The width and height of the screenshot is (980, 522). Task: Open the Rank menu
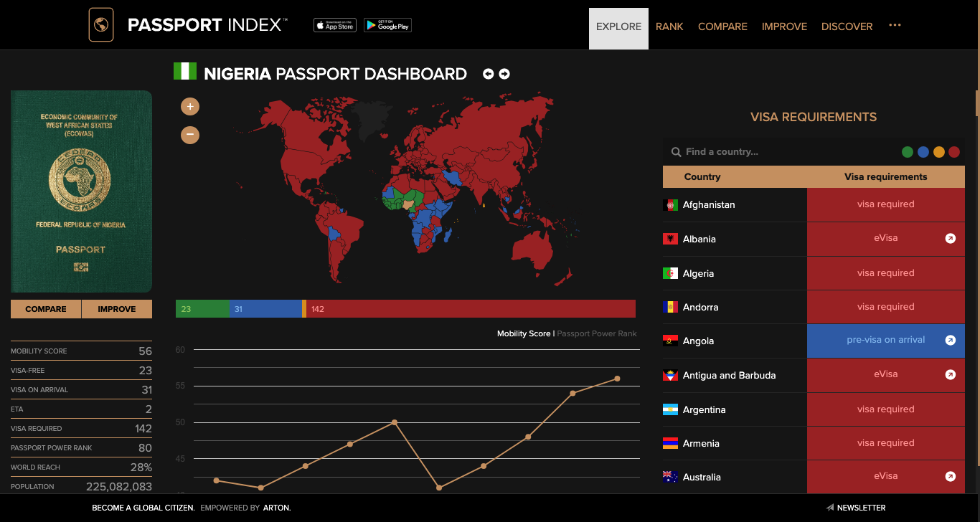(669, 27)
